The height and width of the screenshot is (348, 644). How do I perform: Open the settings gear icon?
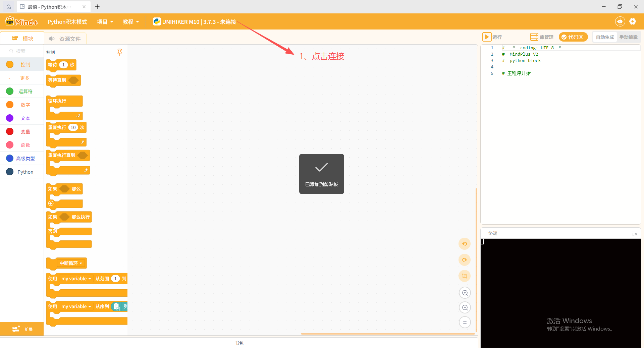[x=633, y=21]
